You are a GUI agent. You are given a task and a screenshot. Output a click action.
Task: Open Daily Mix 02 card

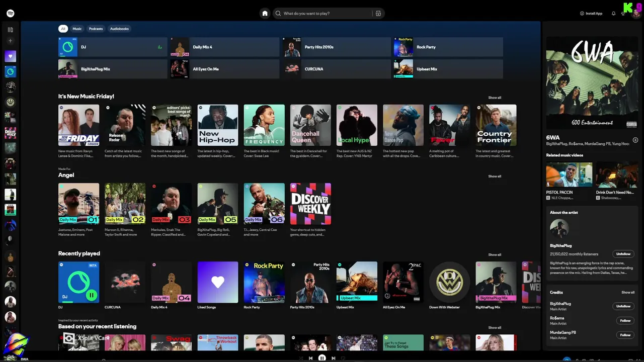(125, 204)
